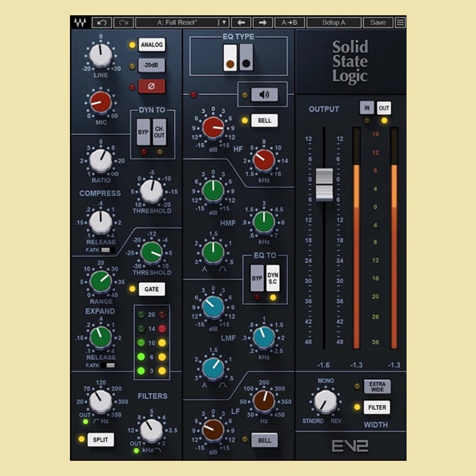This screenshot has height=476, width=476.
Task: Click the Save button in the toolbar
Action: 378,22
